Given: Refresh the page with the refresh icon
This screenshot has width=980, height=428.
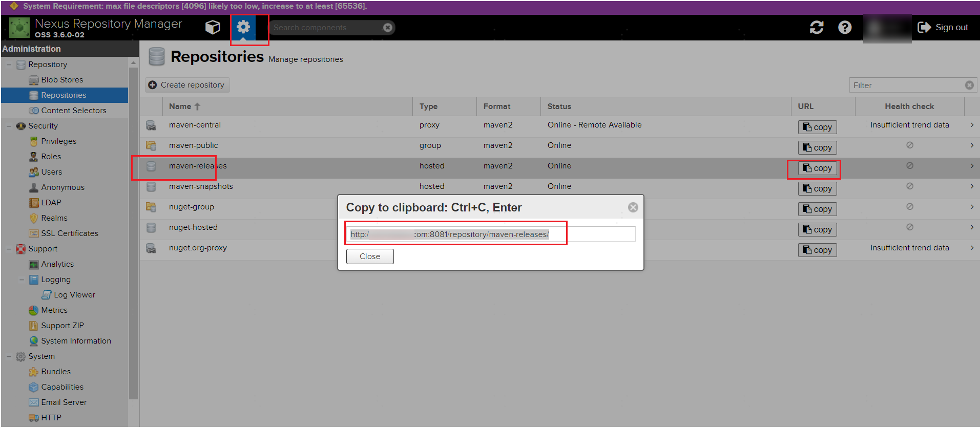Looking at the screenshot, I should 817,27.
